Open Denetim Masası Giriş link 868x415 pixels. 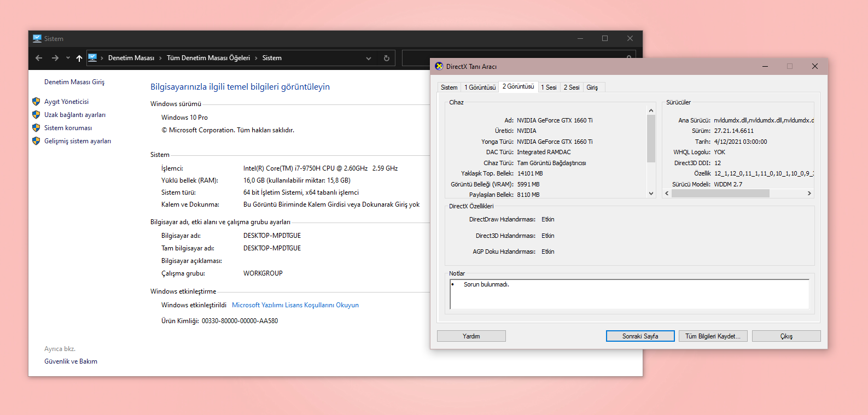coord(74,82)
